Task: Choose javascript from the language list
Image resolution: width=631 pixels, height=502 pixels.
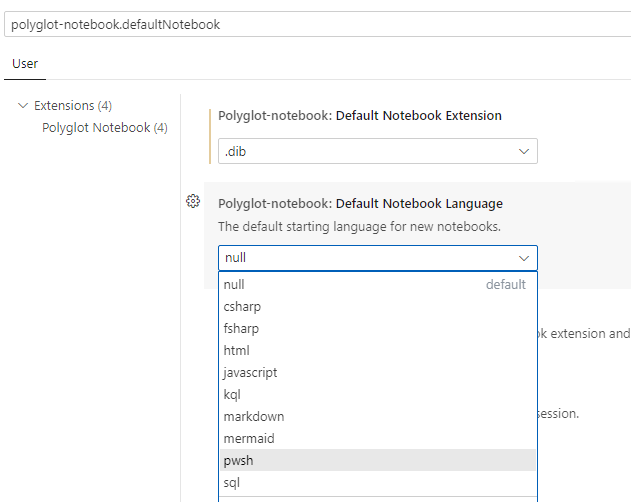Action: click(x=377, y=372)
